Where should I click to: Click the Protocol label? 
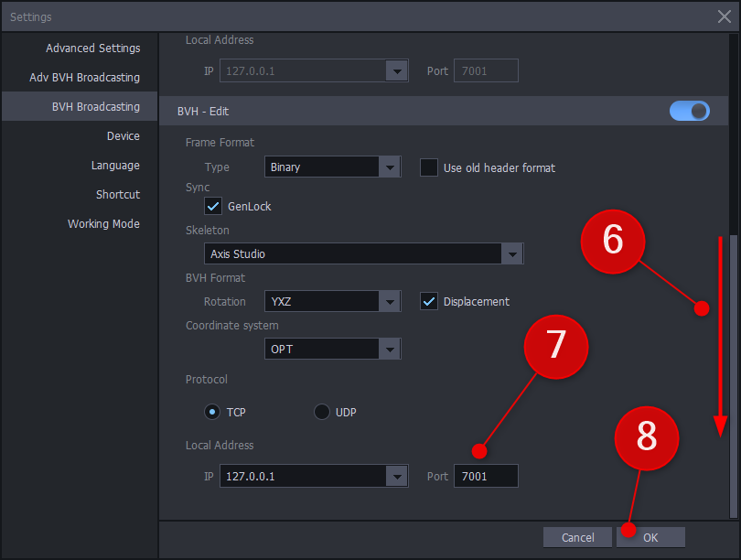click(207, 380)
